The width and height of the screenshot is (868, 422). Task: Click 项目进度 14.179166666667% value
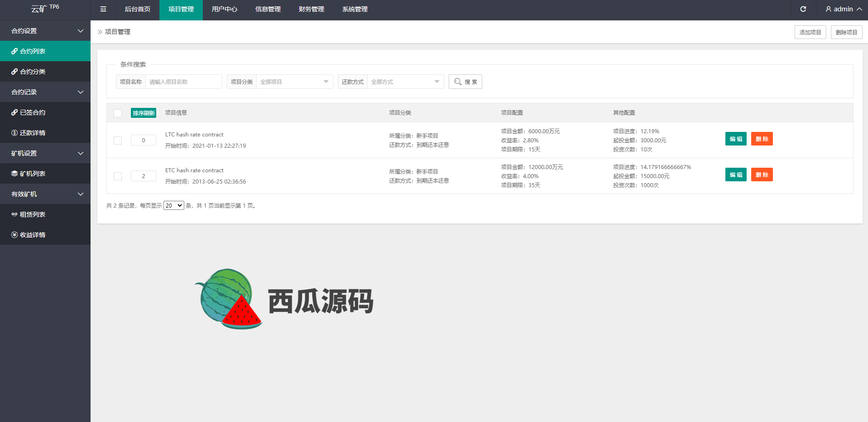(666, 167)
